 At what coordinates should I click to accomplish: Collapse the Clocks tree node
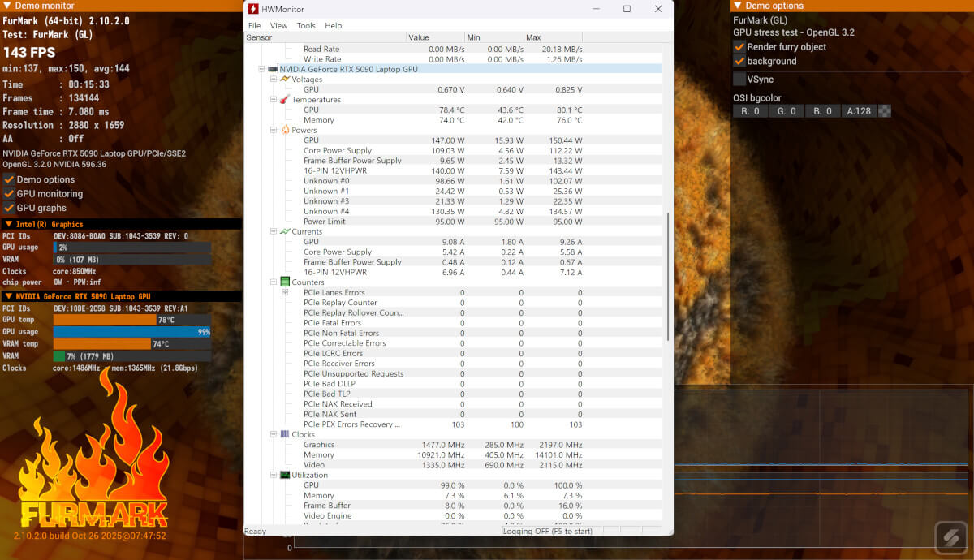274,434
